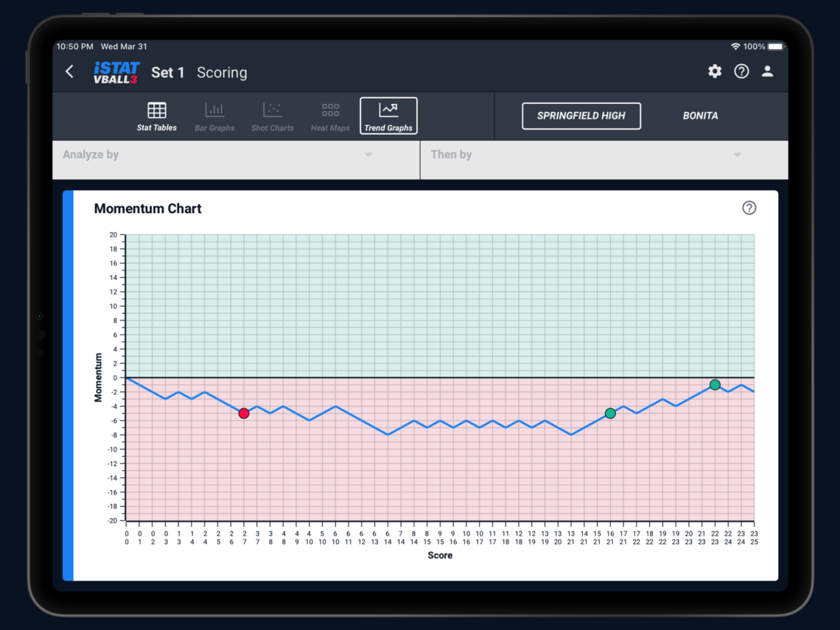Open the user profile icon

767,71
